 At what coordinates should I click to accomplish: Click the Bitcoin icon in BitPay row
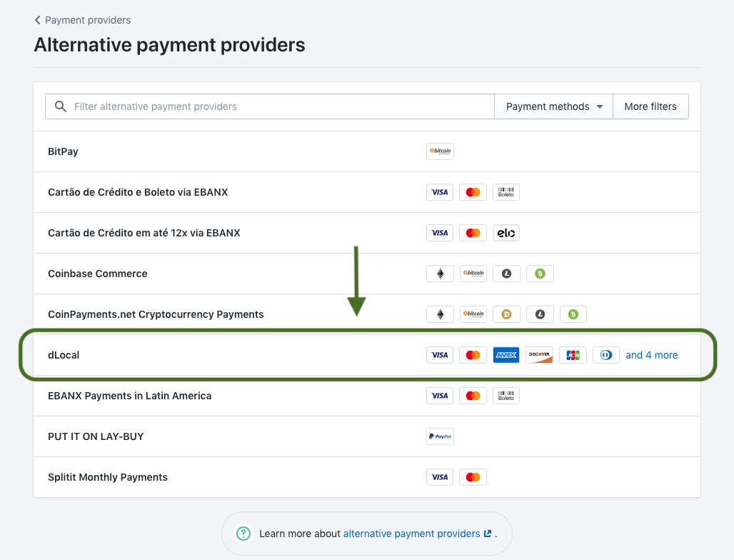440,151
